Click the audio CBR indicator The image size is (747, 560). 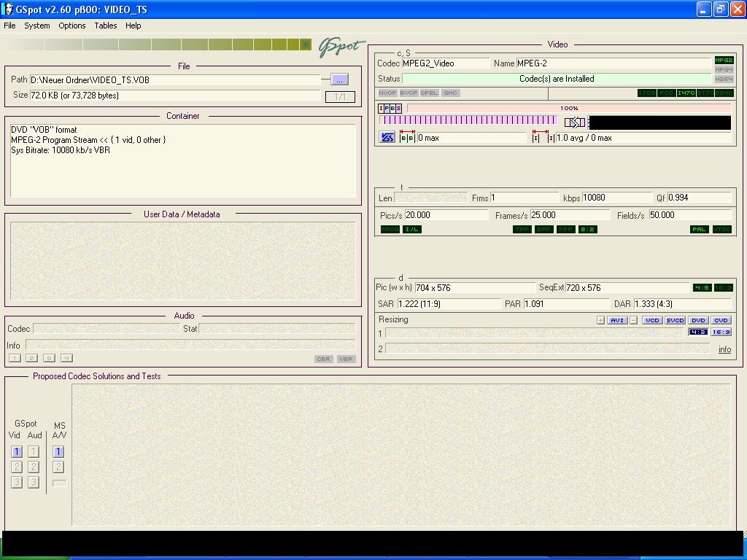323,359
